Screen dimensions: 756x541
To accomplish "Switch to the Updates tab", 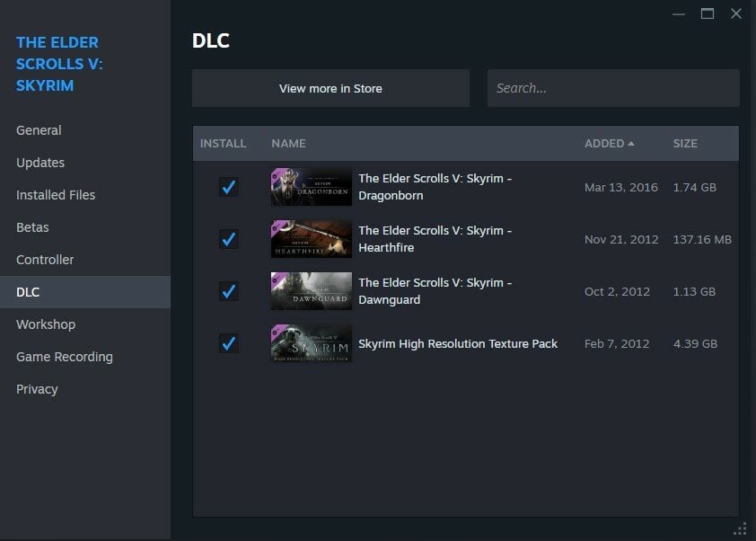I will pyautogui.click(x=85, y=163).
